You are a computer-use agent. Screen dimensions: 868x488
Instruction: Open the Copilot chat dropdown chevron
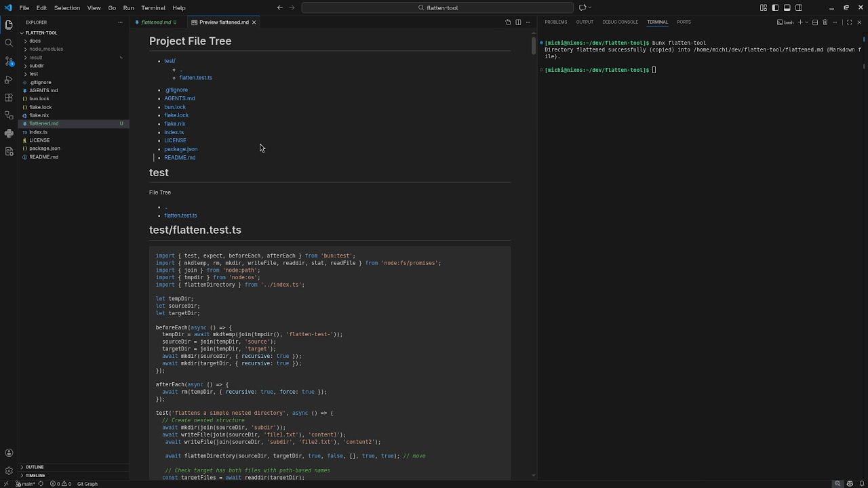click(x=590, y=7)
